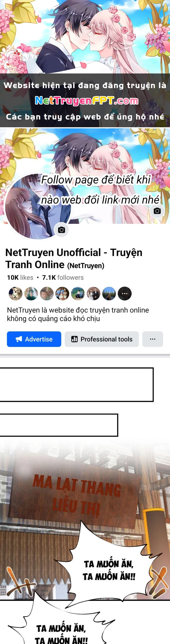This screenshot has width=170, height=644.
Task: Click the family photo follower avatar
Action: pos(62,293)
